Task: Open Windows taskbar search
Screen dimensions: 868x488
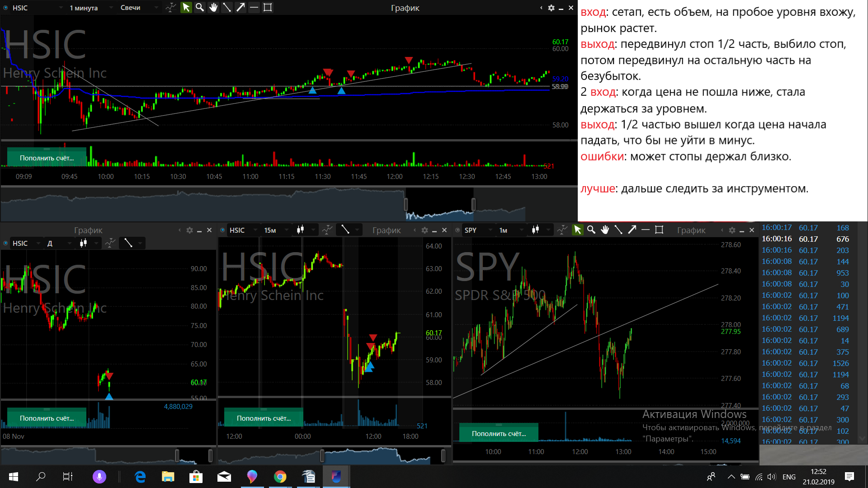Action: pos(41,477)
